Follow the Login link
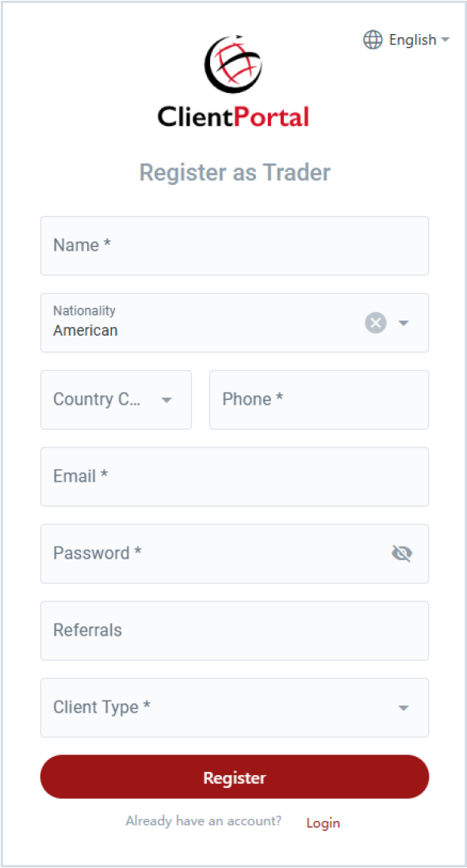The width and height of the screenshot is (467, 868). (x=323, y=823)
